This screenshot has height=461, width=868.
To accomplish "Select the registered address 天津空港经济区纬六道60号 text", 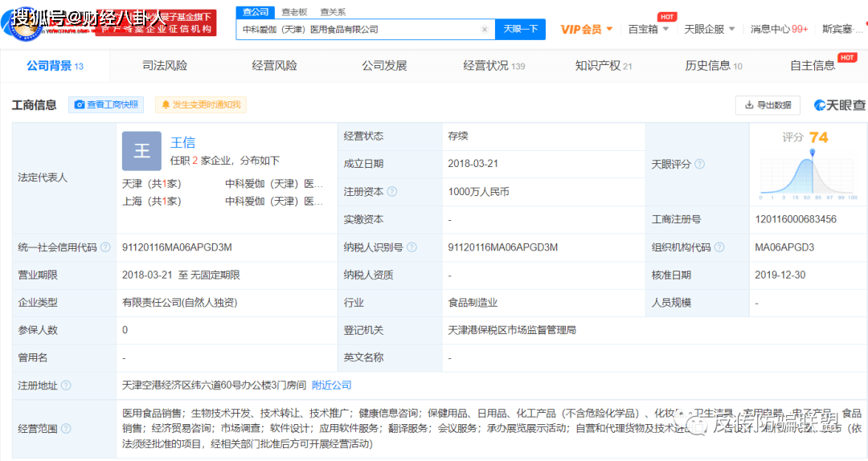I will point(214,386).
